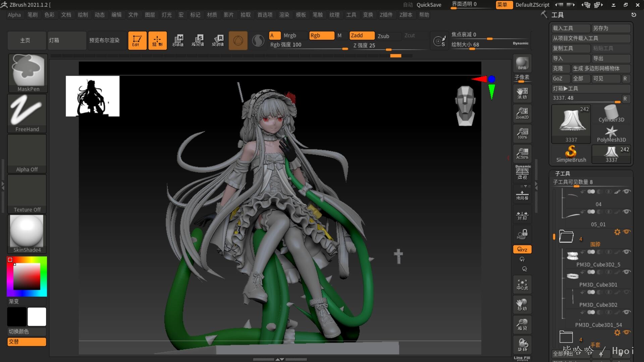Screen dimensions: 644x362
Task: Open the 材质 (Material) menu
Action: [x=212, y=15]
